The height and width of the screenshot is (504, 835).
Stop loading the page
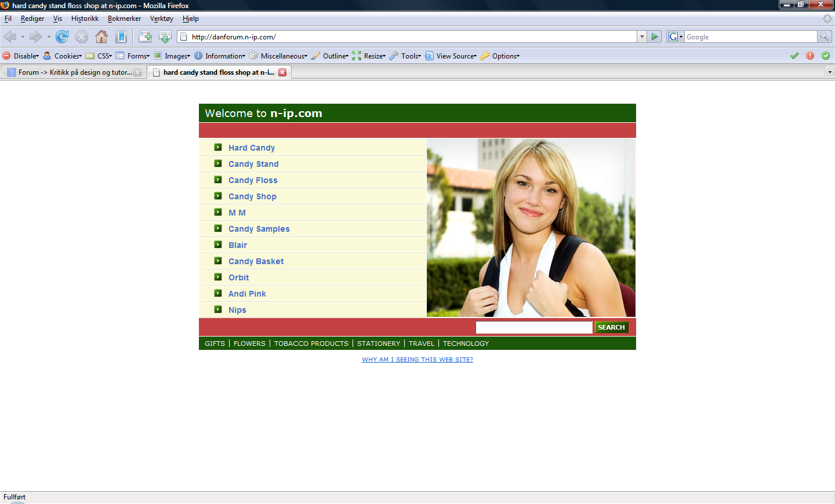[x=82, y=37]
